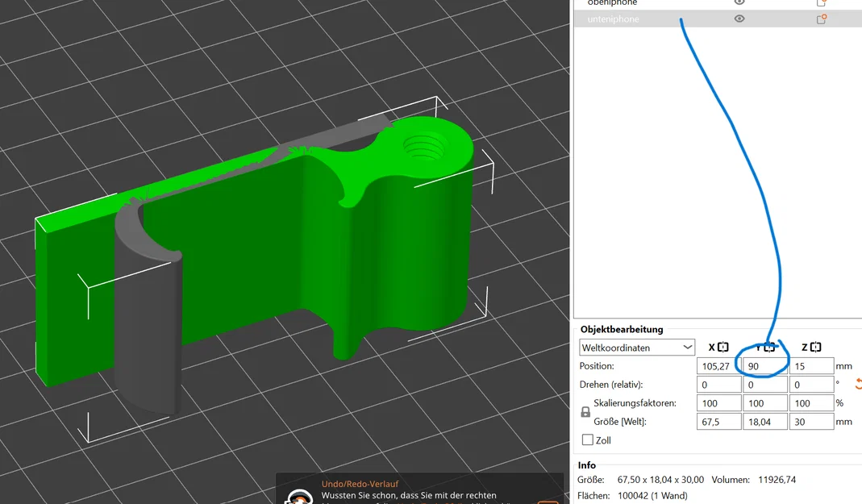Click the Position: row label
Viewport: 862px width, 504px height.
[x=597, y=366]
